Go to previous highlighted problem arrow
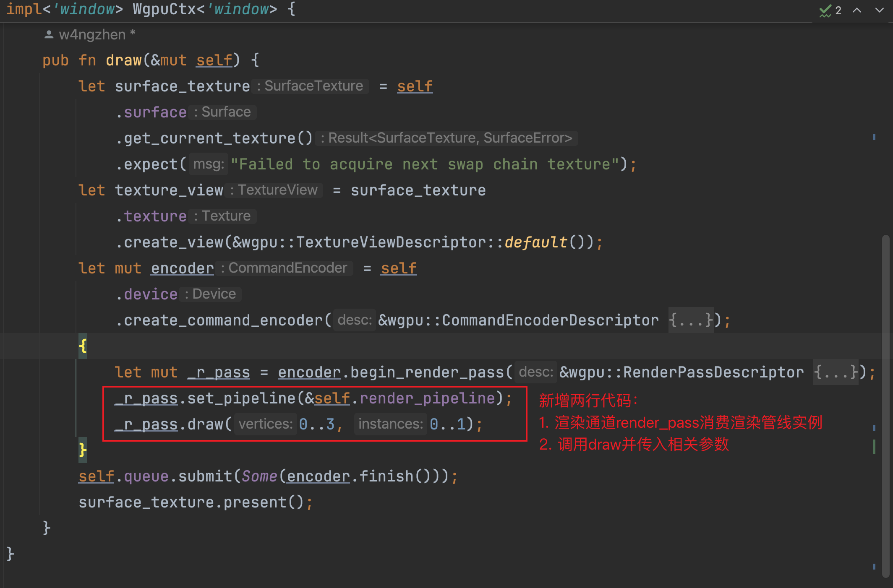893x588 pixels. point(857,10)
